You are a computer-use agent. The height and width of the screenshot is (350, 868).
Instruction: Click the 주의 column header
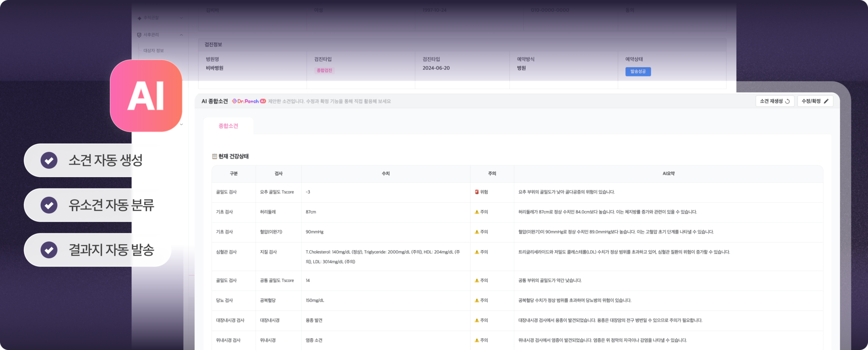(x=492, y=174)
